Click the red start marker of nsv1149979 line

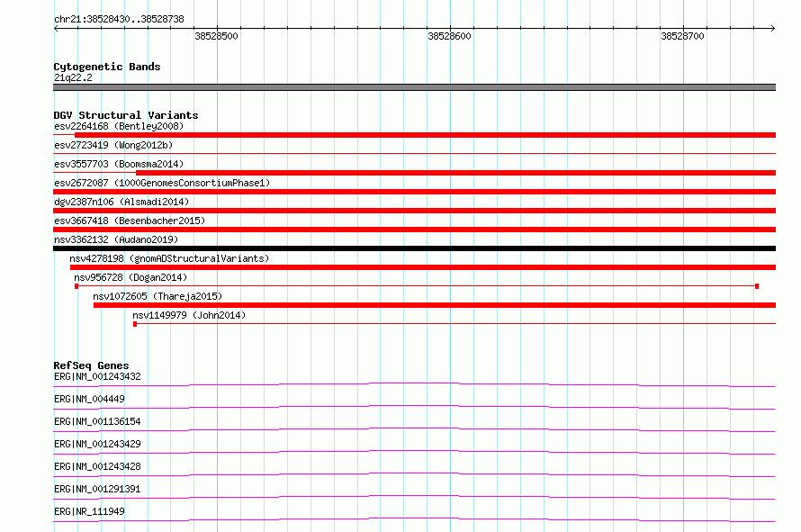click(135, 324)
